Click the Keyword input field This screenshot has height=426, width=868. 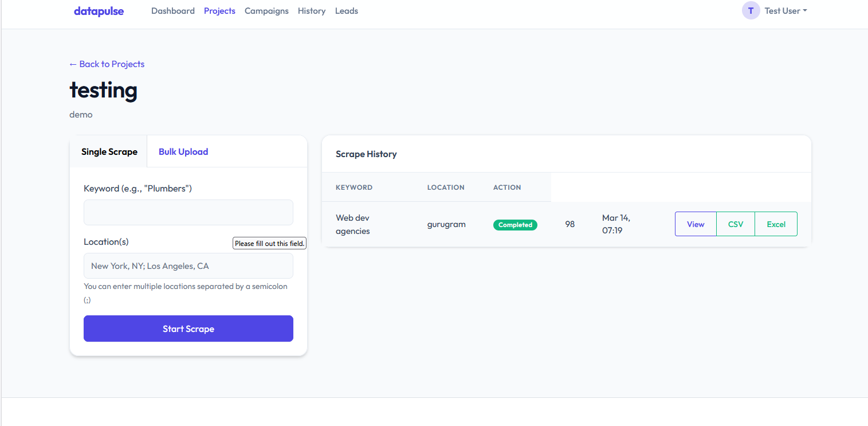[x=188, y=212]
